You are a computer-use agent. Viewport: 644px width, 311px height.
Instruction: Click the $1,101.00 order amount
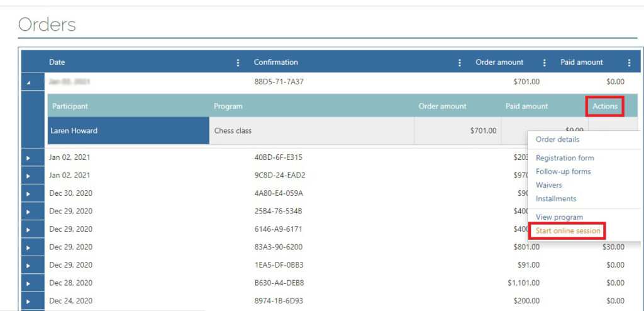point(524,283)
